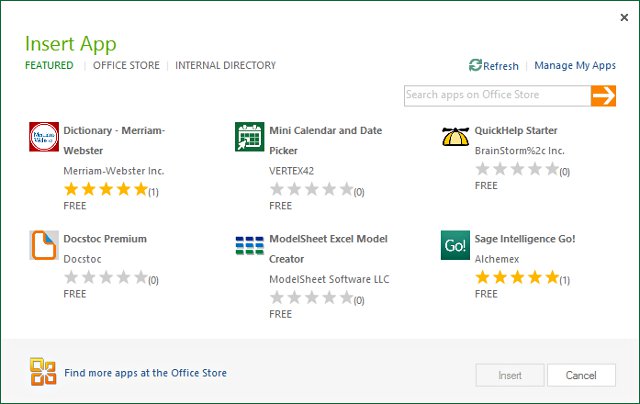Select the Docstoc Premium title
The image size is (640, 404).
click(x=105, y=239)
